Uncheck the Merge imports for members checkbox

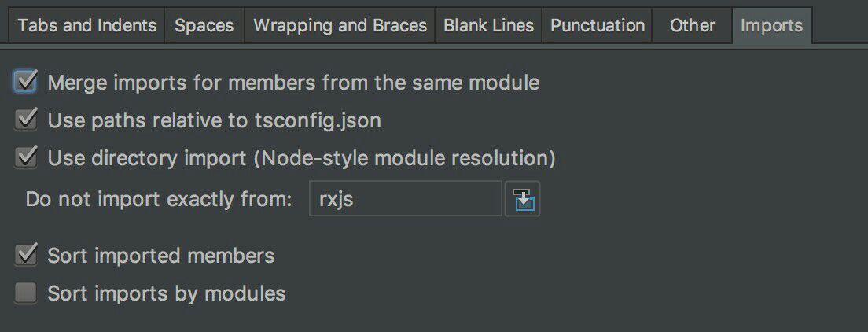[27, 82]
